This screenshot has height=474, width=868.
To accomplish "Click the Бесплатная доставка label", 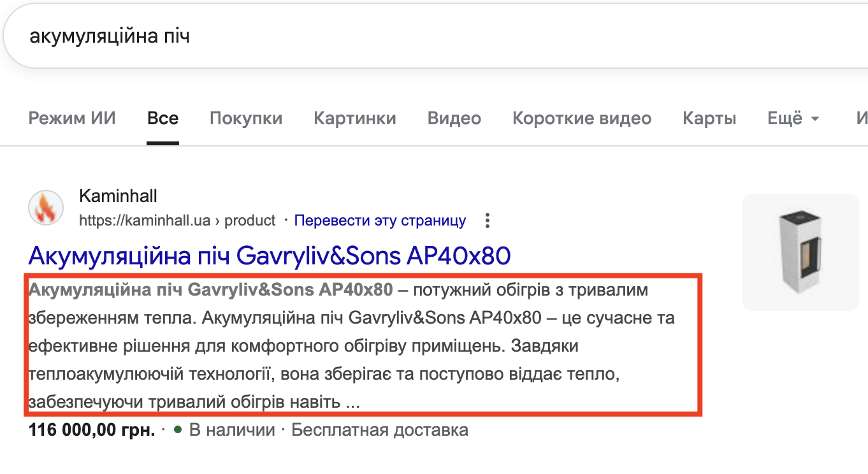I will click(380, 430).
